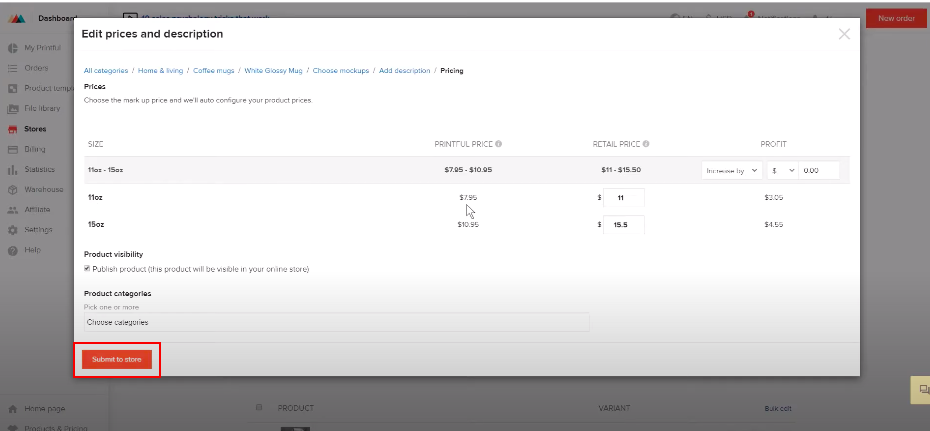
Task: Click 'Choose mockups' breadcrumb link
Action: point(341,71)
